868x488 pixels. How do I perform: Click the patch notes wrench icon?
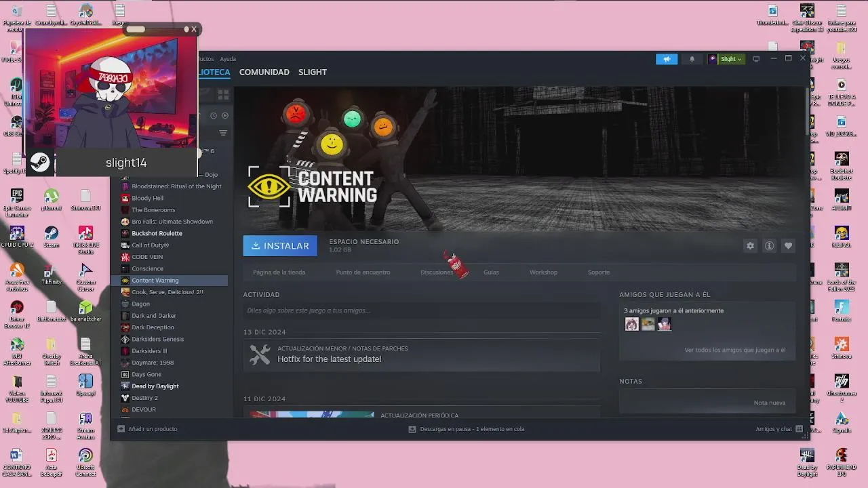pos(260,354)
